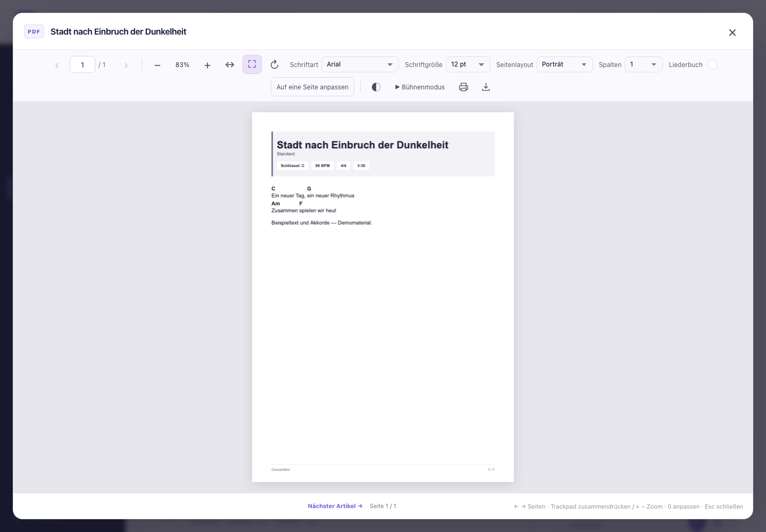This screenshot has height=532, width=766.
Task: Click the 'Am' chord label
Action: (x=276, y=204)
